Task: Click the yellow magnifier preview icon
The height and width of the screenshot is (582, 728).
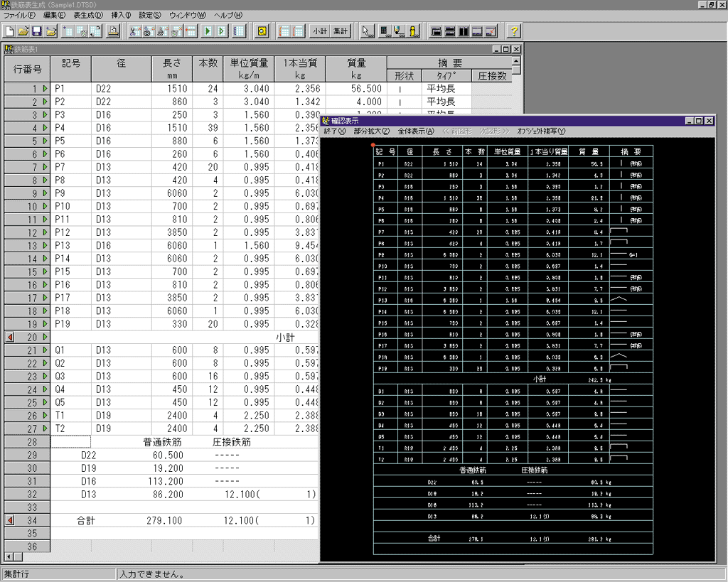Action: [262, 31]
